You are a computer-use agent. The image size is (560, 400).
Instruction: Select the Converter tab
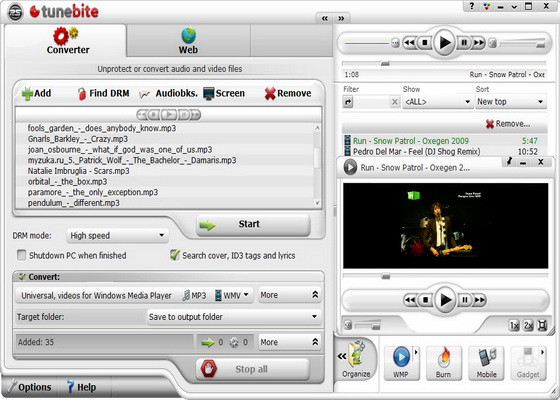pos(68,40)
